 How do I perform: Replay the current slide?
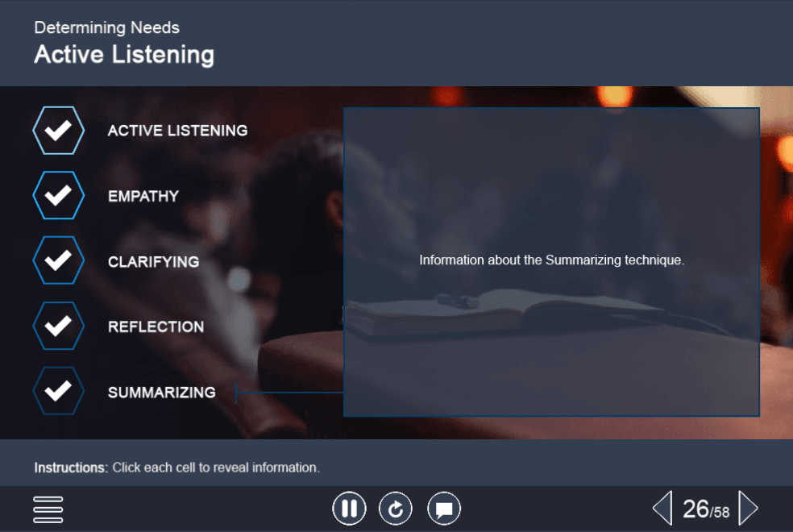396,509
